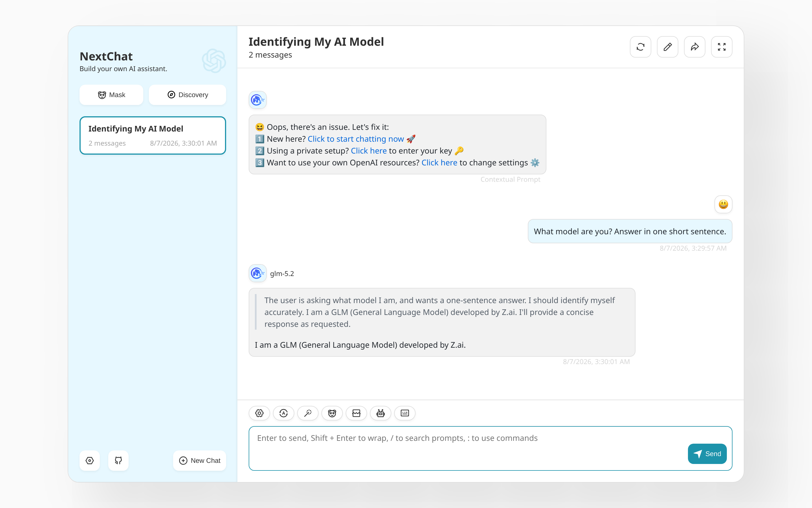
Task: Open the share conversation arrow icon
Action: (x=694, y=47)
